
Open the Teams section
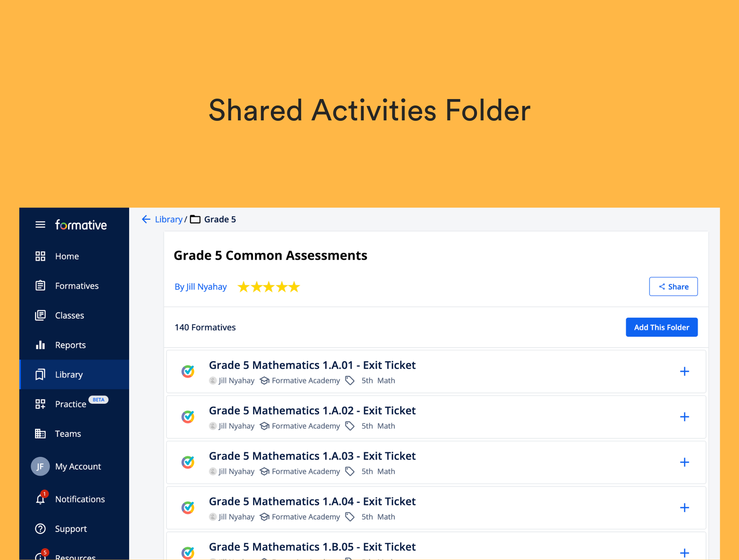68,434
